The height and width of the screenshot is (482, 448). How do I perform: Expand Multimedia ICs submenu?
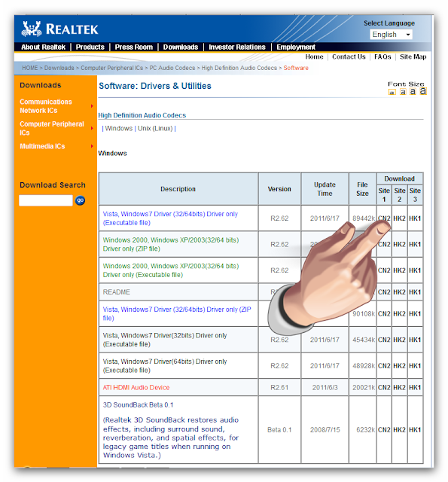coord(92,146)
